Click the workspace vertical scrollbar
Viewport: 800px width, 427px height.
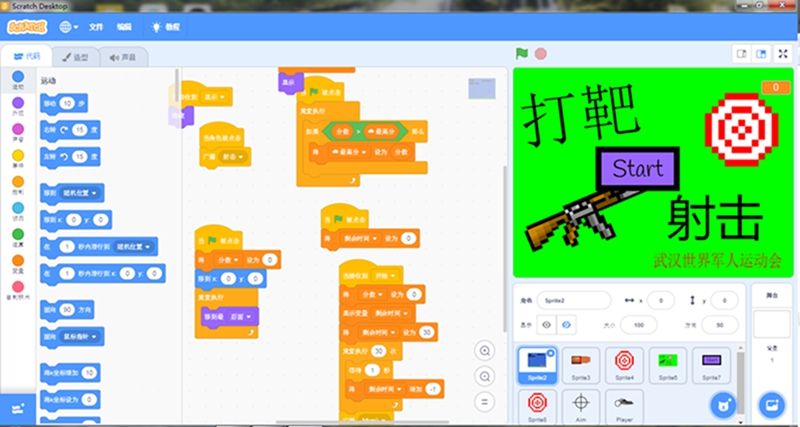pos(505,247)
